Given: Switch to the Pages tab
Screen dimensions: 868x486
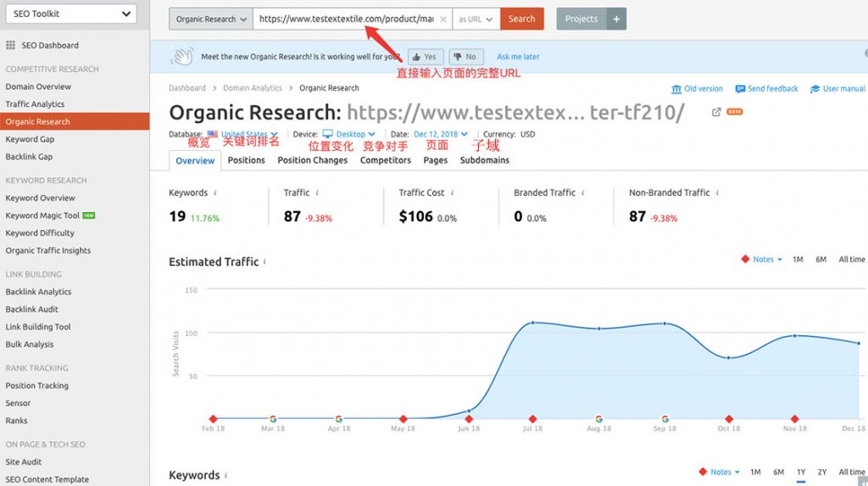Looking at the screenshot, I should 436,160.
